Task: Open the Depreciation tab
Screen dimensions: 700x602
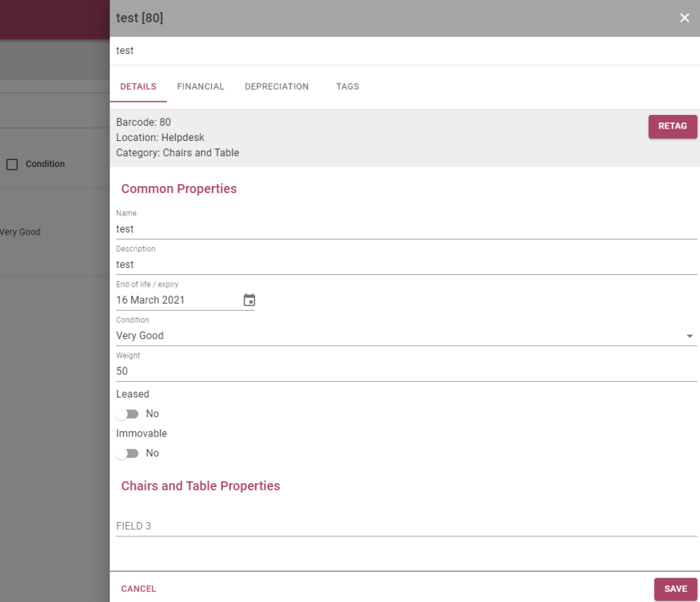Action: pyautogui.click(x=277, y=87)
